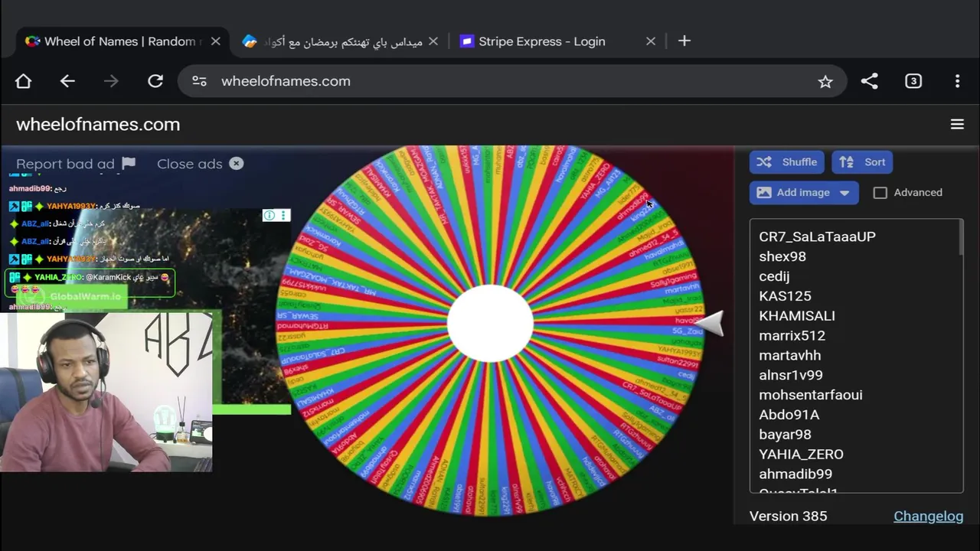This screenshot has width=980, height=551.
Task: Close the Wheel of Names tab
Action: (x=216, y=41)
